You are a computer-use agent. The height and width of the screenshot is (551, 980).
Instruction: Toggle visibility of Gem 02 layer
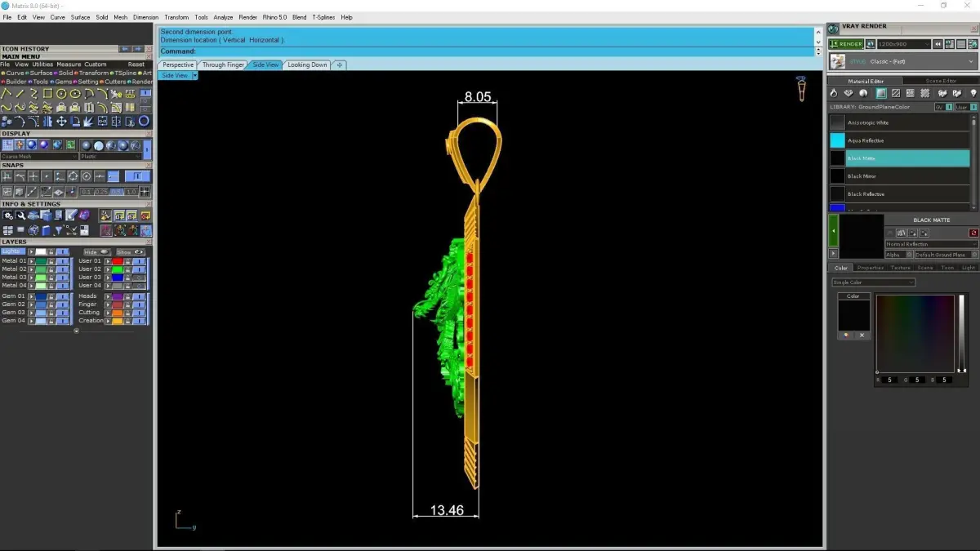click(x=62, y=304)
